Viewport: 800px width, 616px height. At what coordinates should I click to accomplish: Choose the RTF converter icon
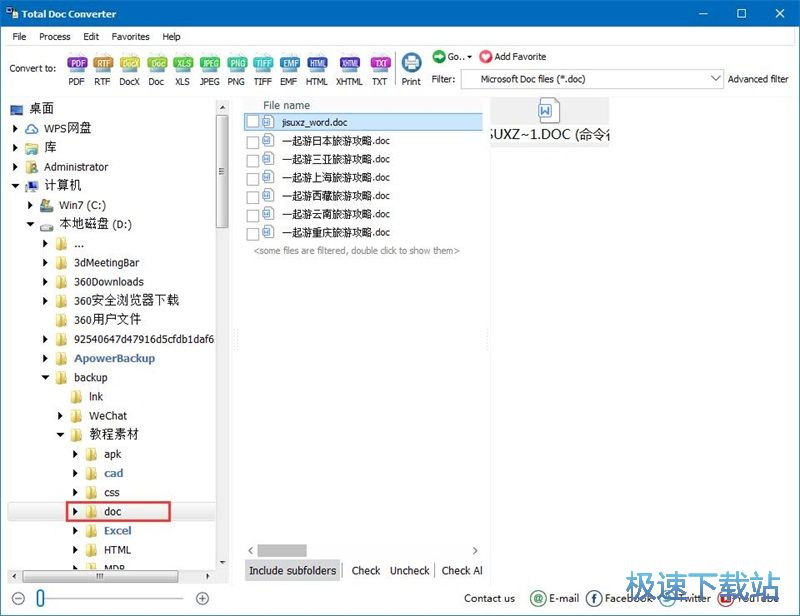[102, 64]
